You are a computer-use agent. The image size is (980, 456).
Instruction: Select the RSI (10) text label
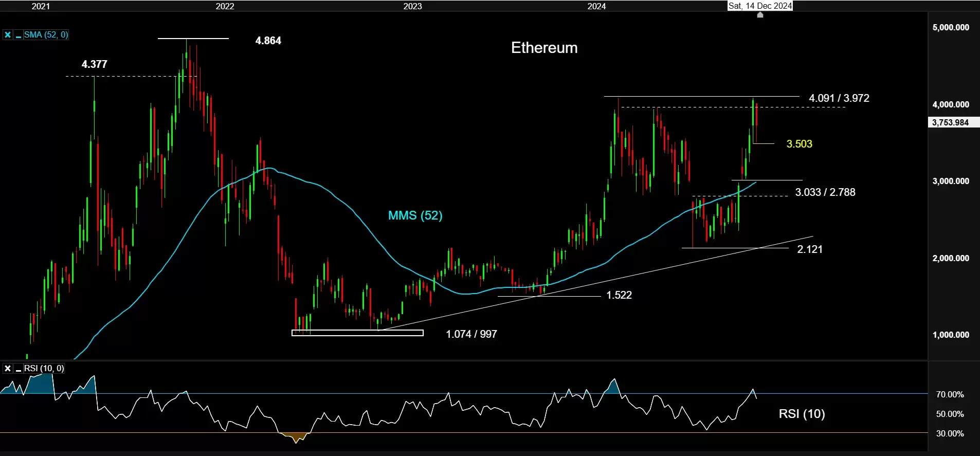(x=802, y=414)
